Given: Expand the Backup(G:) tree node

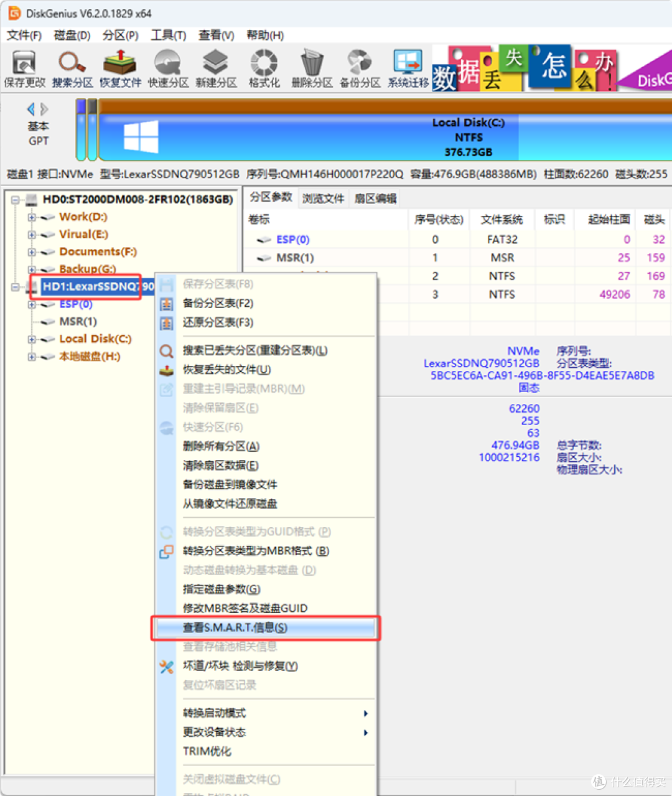Looking at the screenshot, I should [31, 269].
